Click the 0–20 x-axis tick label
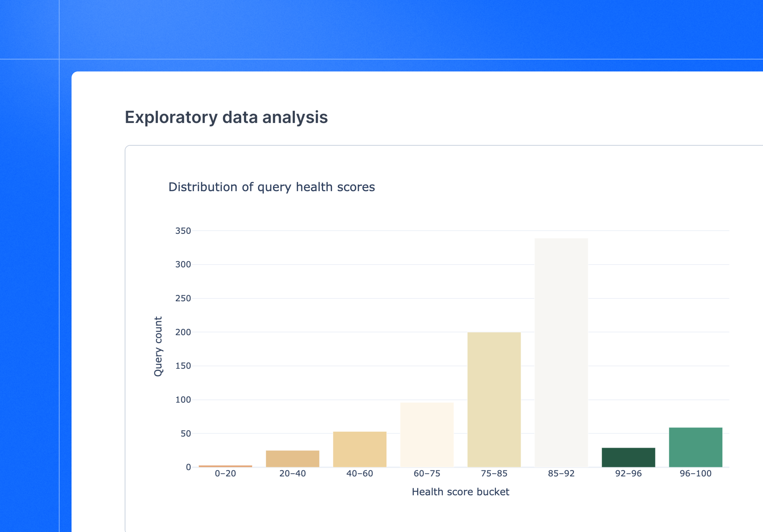Viewport: 763px width, 532px height. point(225,474)
